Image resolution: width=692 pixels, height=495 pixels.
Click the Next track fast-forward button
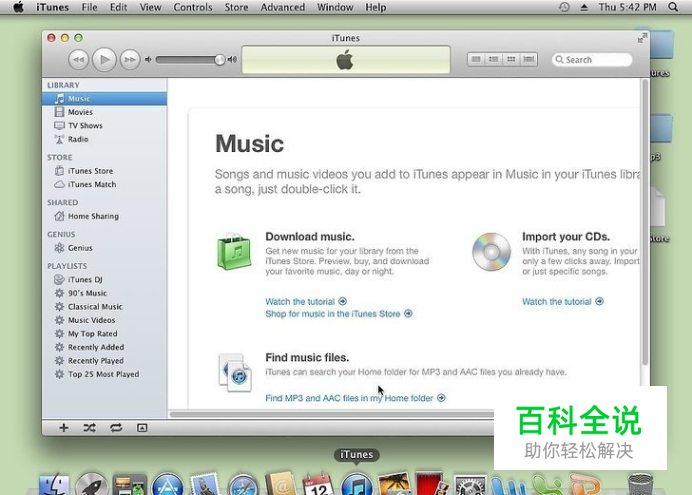[130, 60]
